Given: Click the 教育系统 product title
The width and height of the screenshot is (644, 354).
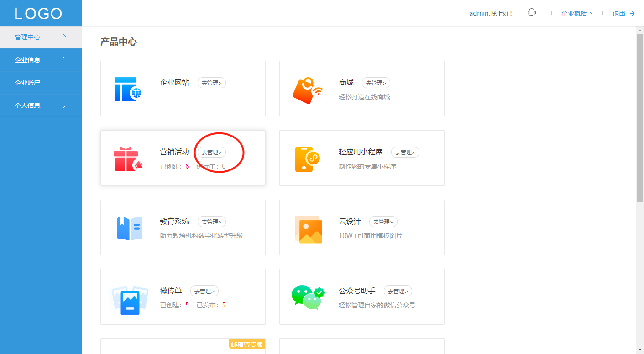Looking at the screenshot, I should 174,222.
